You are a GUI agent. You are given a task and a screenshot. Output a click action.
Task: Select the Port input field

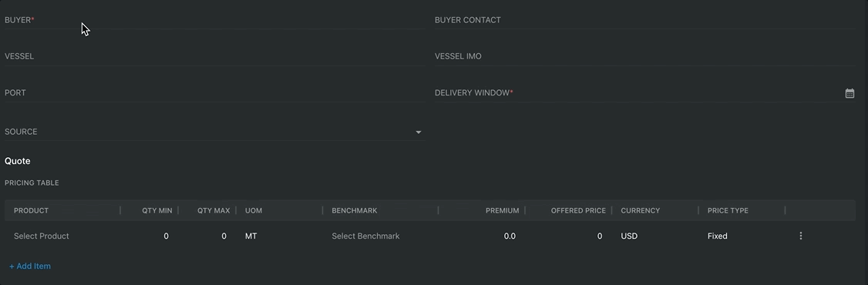click(215, 93)
